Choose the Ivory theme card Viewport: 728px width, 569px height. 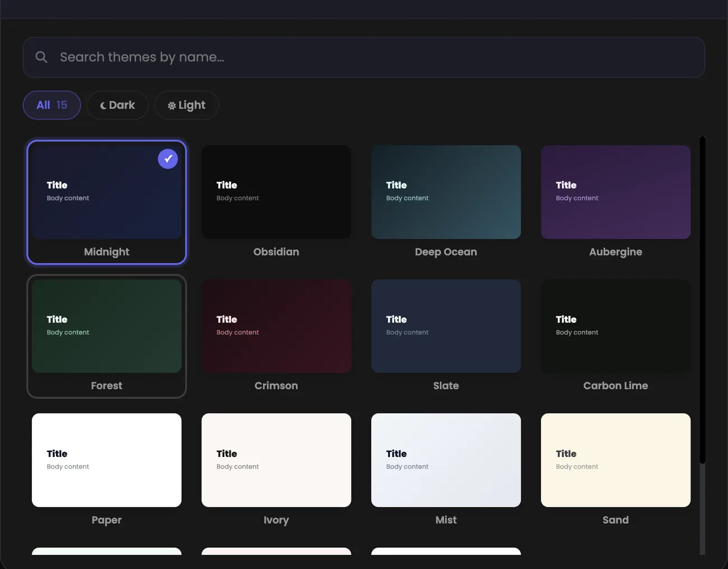(x=276, y=470)
